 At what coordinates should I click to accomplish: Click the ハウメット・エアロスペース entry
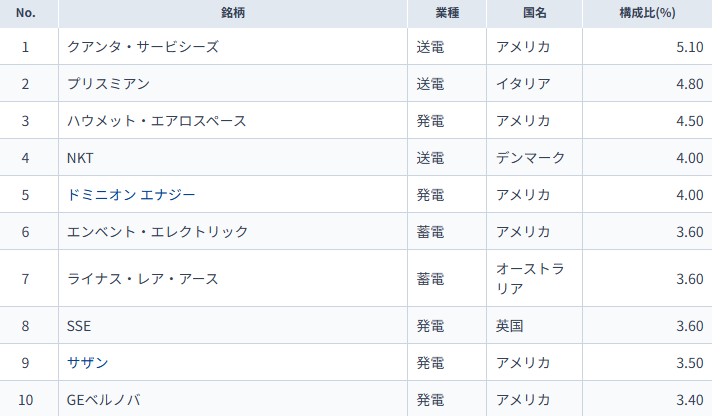point(156,121)
